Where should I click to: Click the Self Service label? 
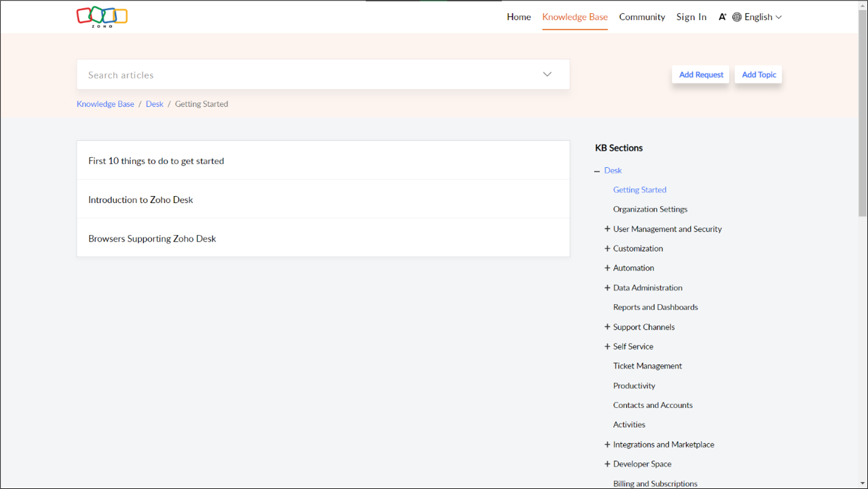(x=633, y=346)
